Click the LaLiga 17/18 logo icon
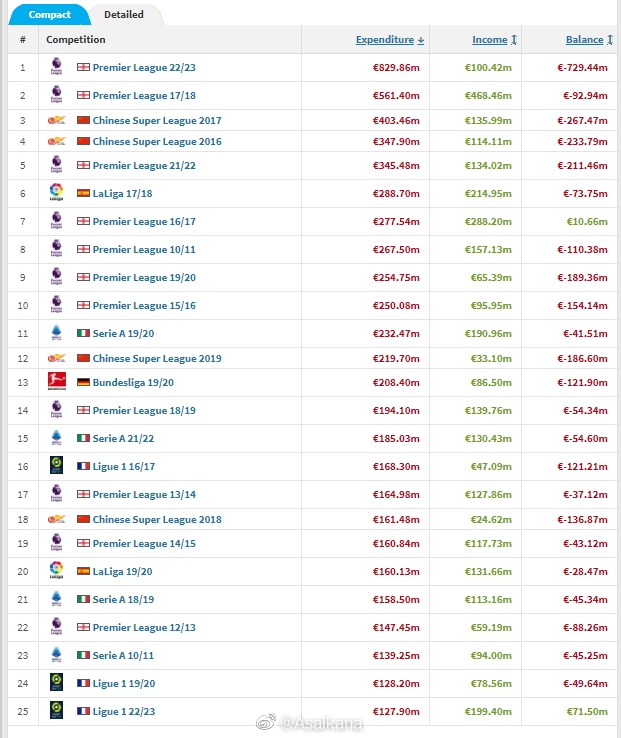 [56, 192]
